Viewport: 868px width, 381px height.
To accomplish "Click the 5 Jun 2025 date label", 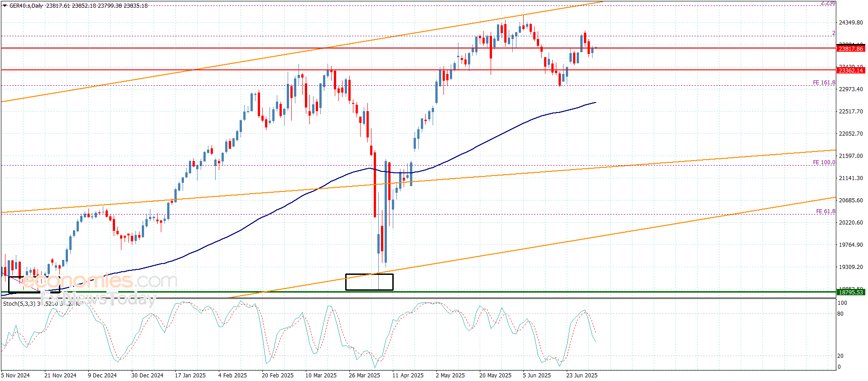I will point(537,375).
